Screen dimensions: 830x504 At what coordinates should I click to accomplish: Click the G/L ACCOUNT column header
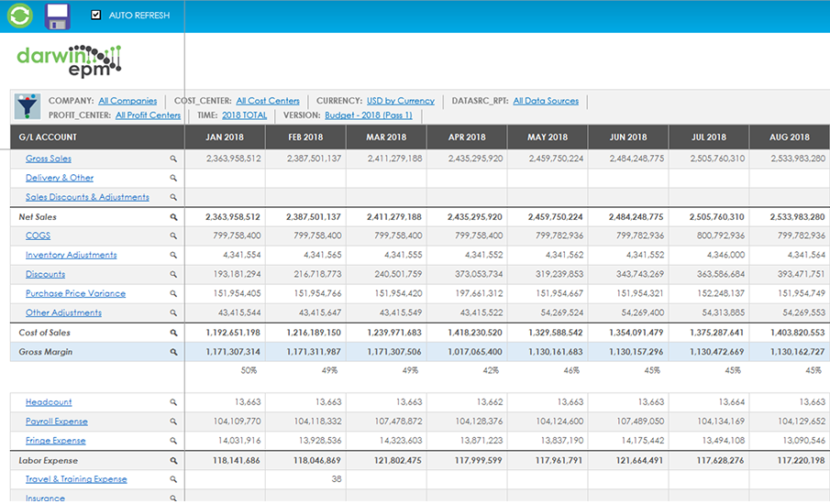coord(97,137)
